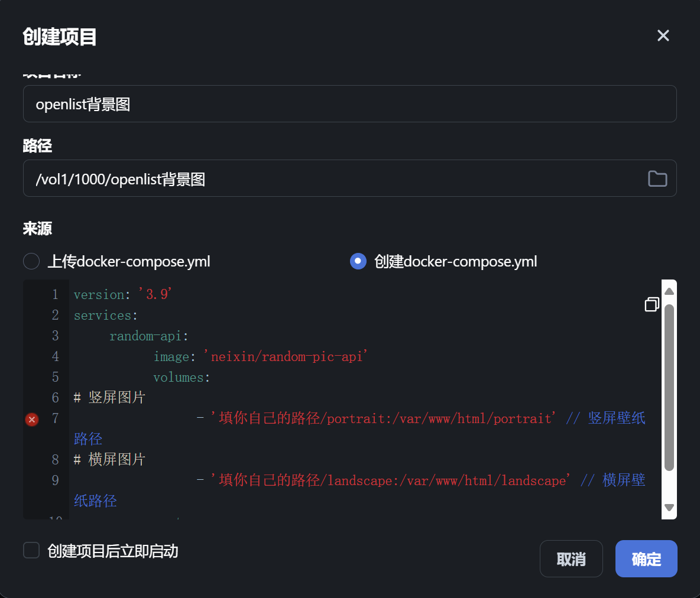This screenshot has width=700, height=598.
Task: Click the 创建项目 dialog title
Action: [x=59, y=37]
